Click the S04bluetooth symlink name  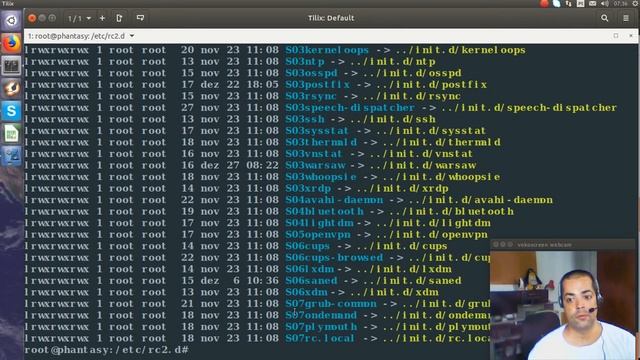[324, 211]
